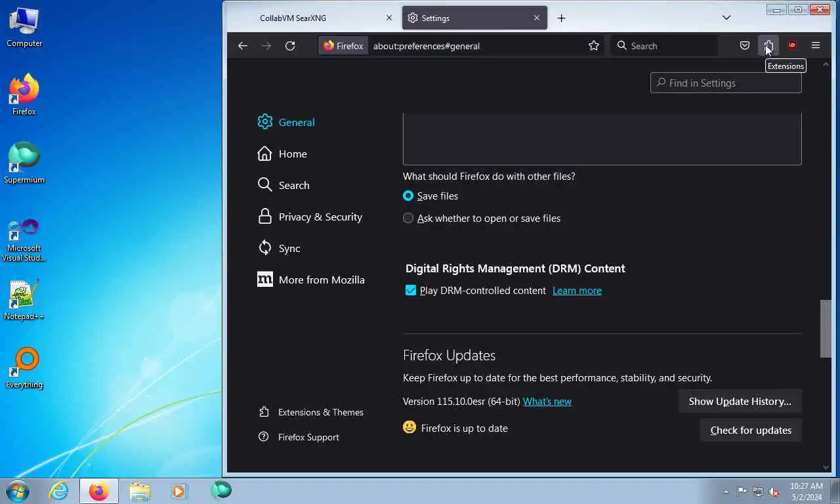Bookmark this page with the star icon
Viewport: 840px width, 504px height.
coord(594,46)
